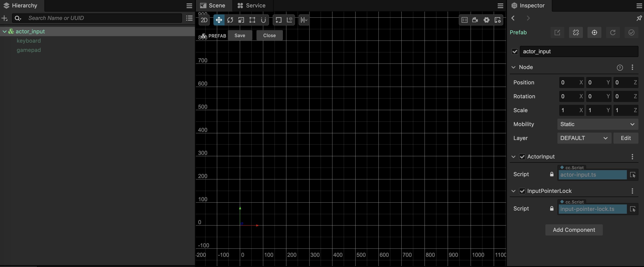Select the Move gizmo tool
Viewport: 644px width, 267px height.
[219, 20]
